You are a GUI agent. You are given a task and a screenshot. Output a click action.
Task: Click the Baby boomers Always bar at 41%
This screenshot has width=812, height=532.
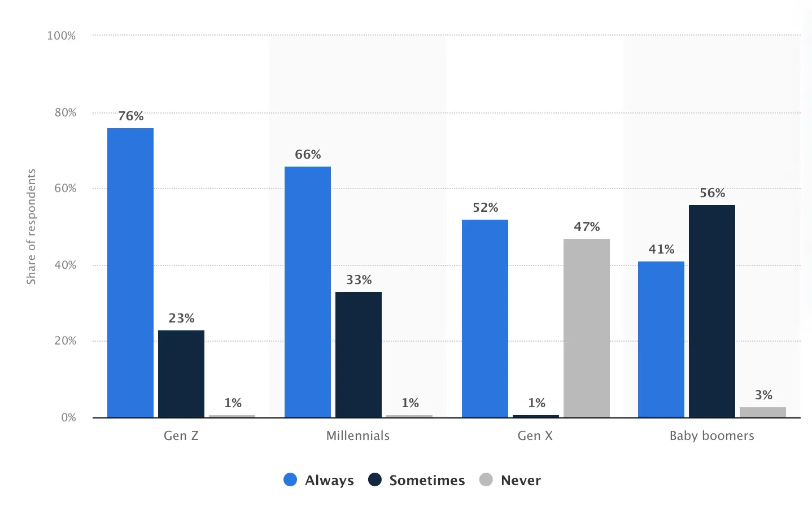click(661, 339)
